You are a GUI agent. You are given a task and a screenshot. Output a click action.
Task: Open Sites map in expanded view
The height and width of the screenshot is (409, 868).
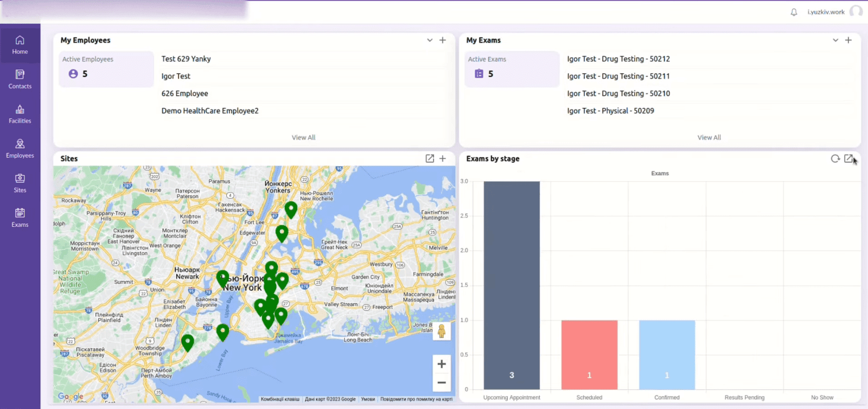tap(430, 158)
